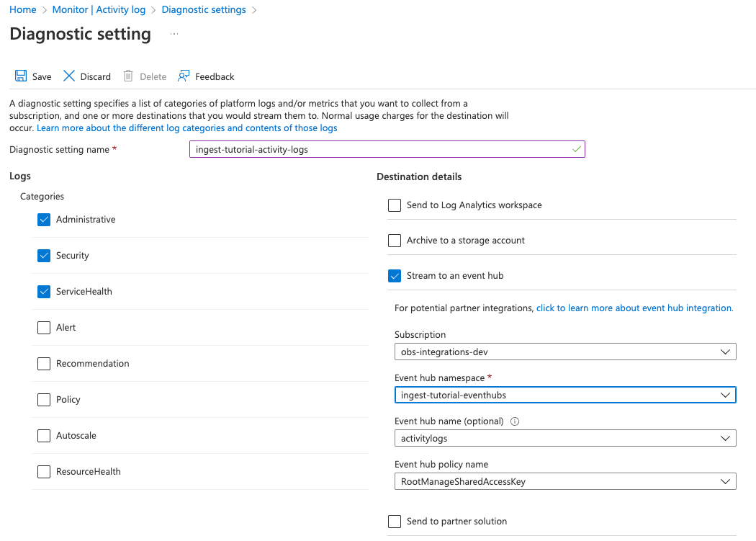Navigate to Home via the breadcrumb
The height and width of the screenshot is (541, 756).
[x=22, y=9]
